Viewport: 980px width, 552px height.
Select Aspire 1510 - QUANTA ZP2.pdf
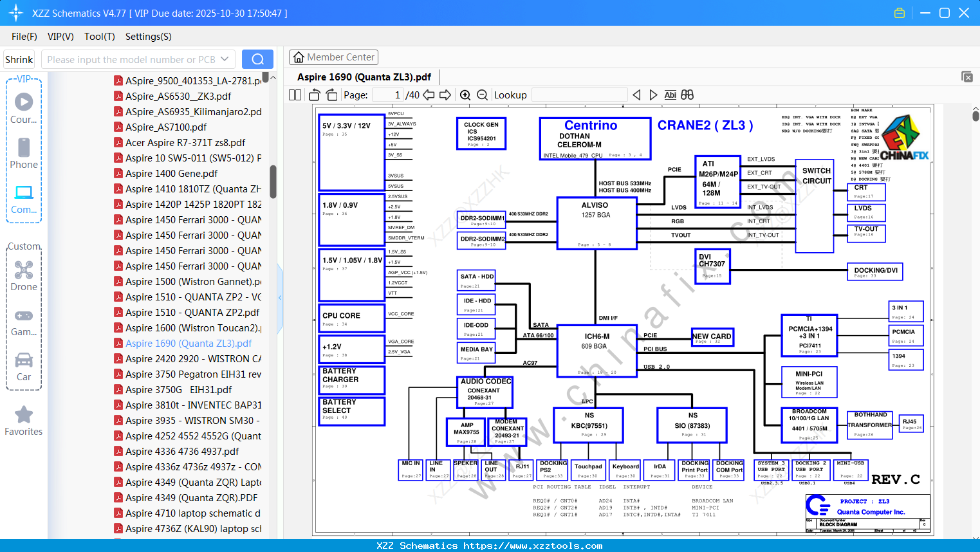[x=192, y=312]
